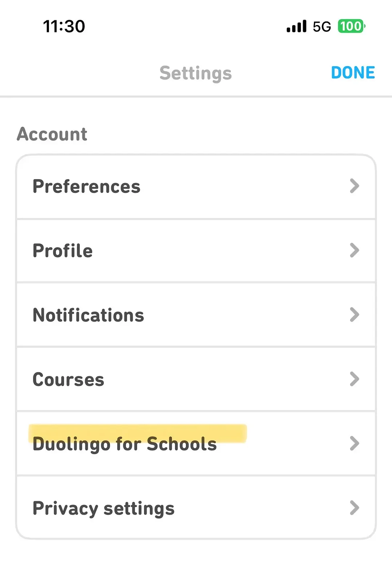Open the Privacy settings label
Screen dimensions: 392x565
click(103, 508)
